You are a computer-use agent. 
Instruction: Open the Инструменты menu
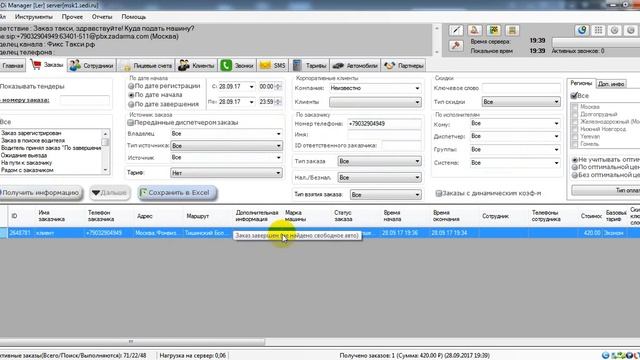[33, 17]
